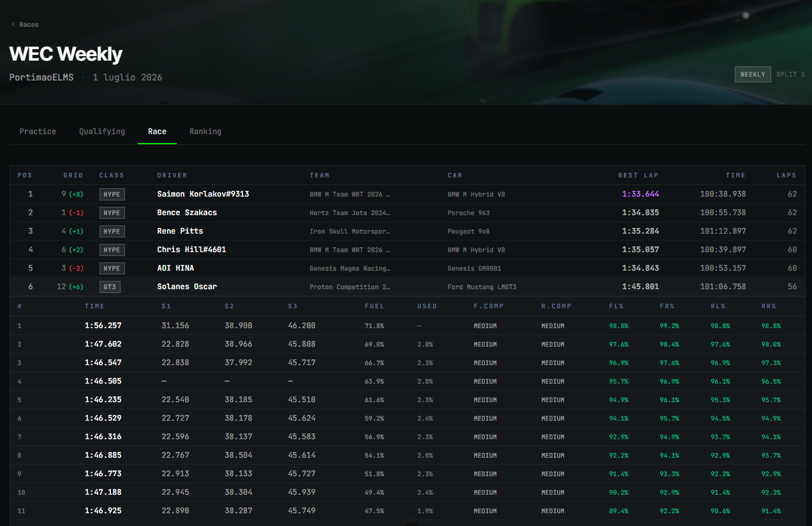Select lap time 1:46.505
Image resolution: width=812 pixels, height=526 pixels.
click(103, 381)
